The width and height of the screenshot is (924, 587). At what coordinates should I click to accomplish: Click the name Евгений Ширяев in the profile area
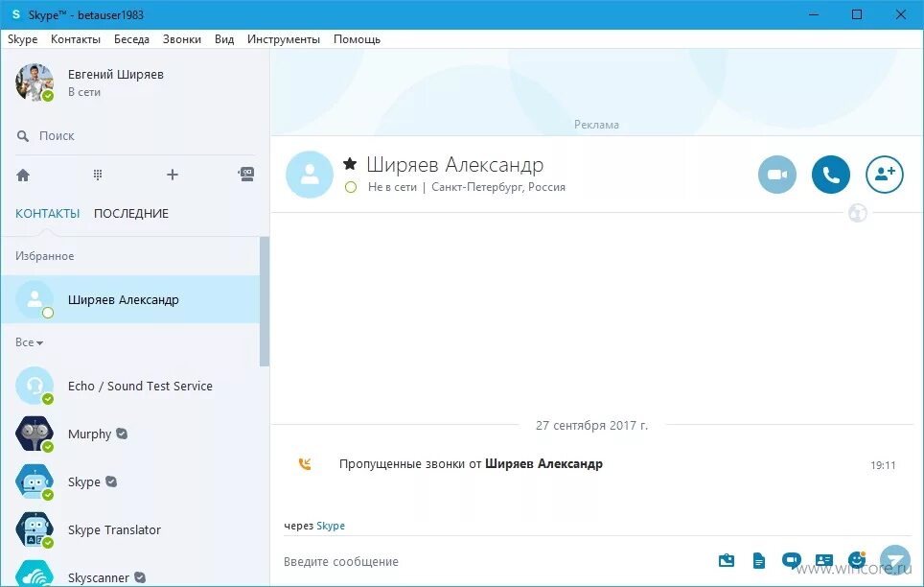pos(115,74)
